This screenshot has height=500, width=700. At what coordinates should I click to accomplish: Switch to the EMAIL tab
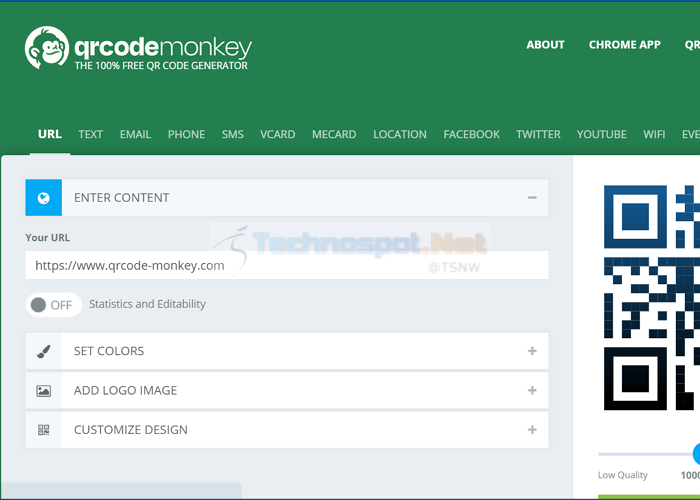(x=135, y=134)
